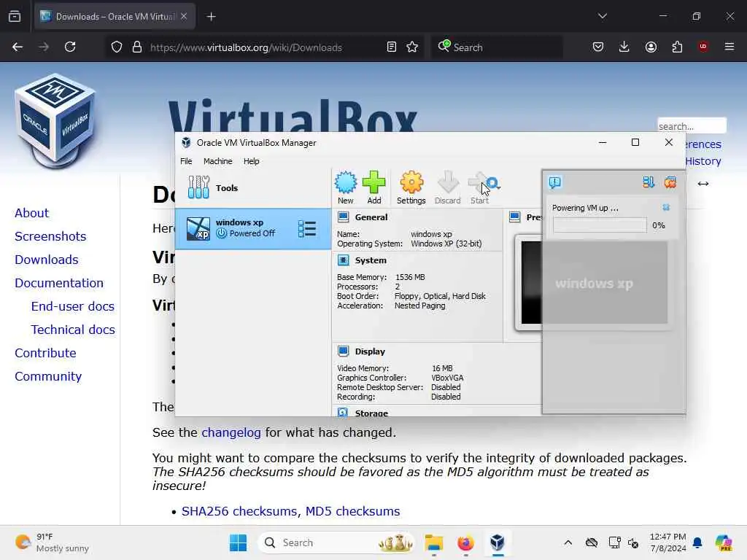Open the Windows Start menu
Image resolution: width=747 pixels, height=560 pixels.
point(238,542)
